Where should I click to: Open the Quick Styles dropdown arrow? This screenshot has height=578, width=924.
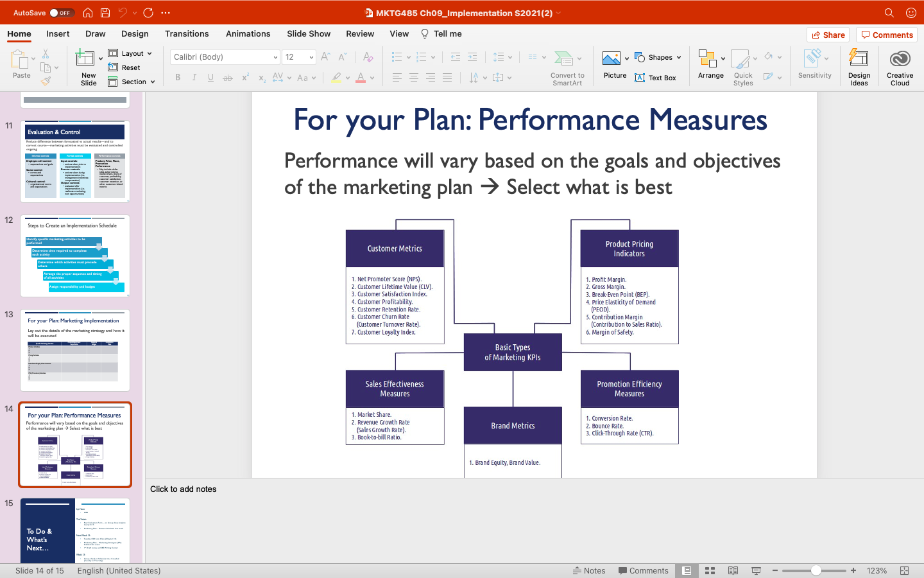(755, 58)
